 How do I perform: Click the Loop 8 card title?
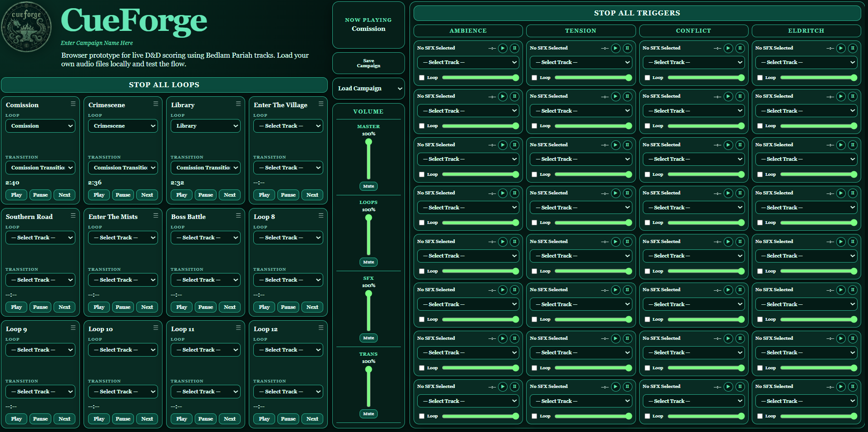(264, 217)
